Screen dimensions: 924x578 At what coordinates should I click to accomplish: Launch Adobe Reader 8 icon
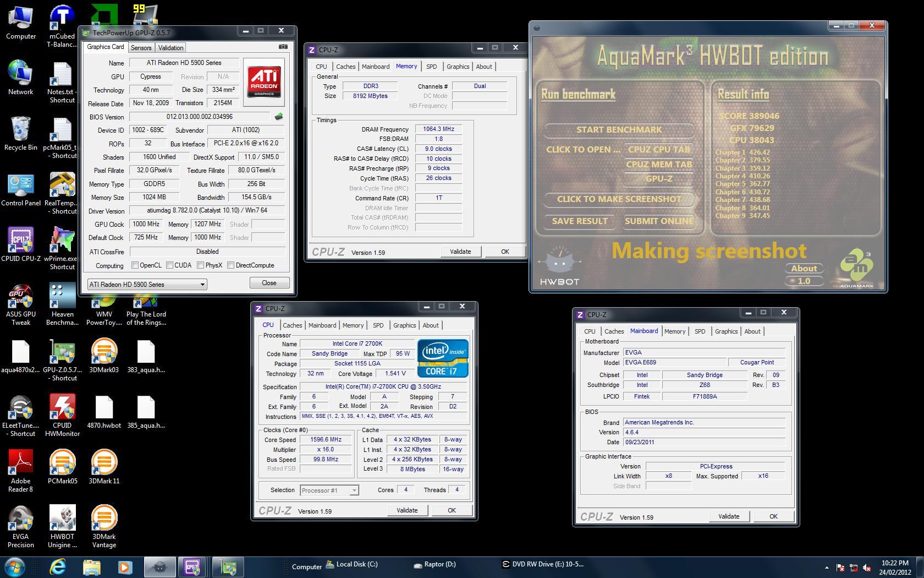point(20,471)
